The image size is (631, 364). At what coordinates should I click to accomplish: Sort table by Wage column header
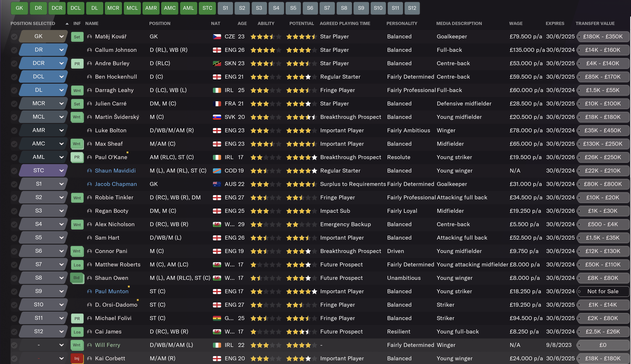516,23
